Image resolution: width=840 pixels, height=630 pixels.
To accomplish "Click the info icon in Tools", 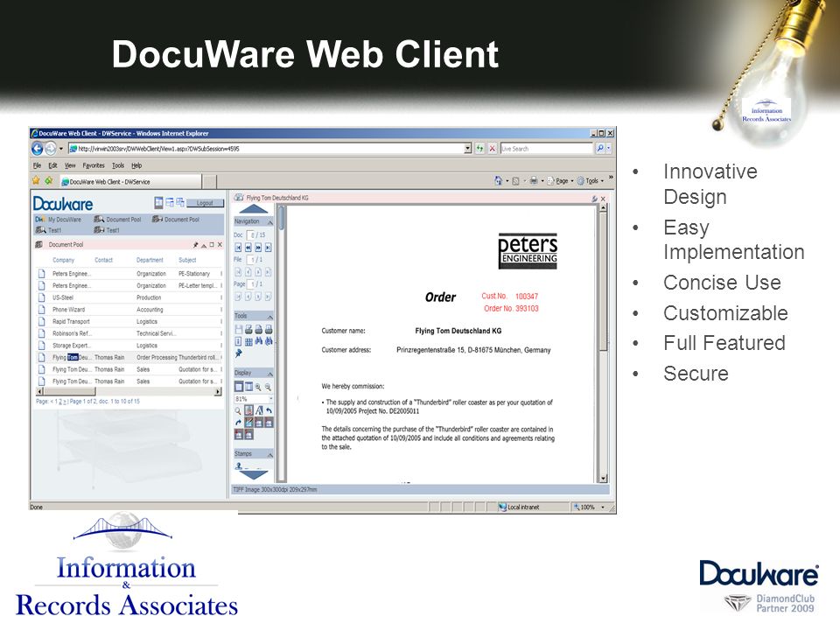I will tap(238, 341).
